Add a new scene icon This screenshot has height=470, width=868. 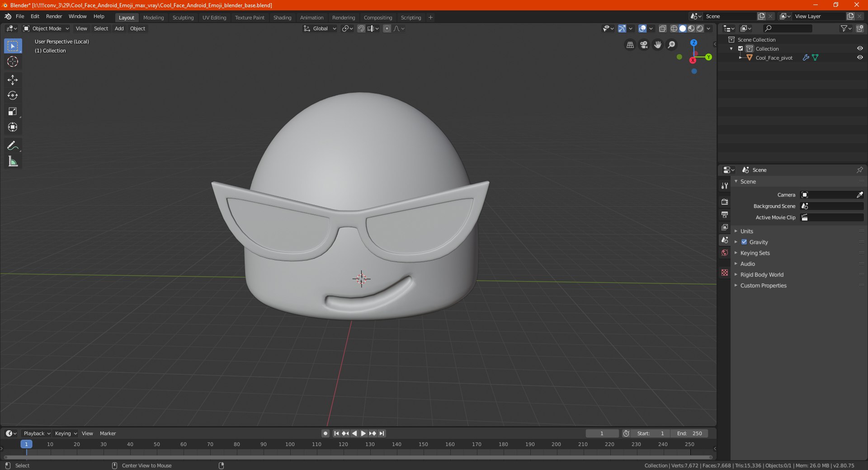(761, 16)
